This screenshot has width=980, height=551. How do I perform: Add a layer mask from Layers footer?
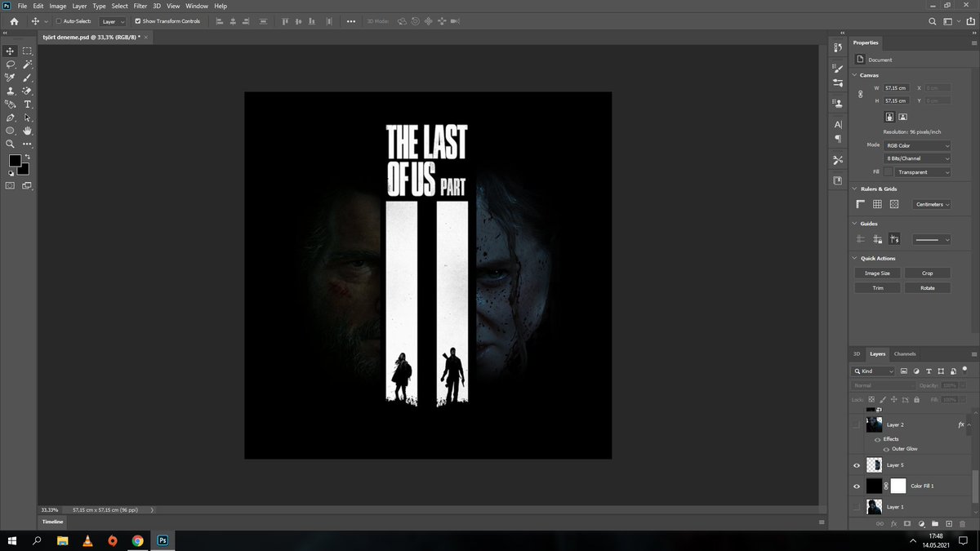tap(907, 523)
